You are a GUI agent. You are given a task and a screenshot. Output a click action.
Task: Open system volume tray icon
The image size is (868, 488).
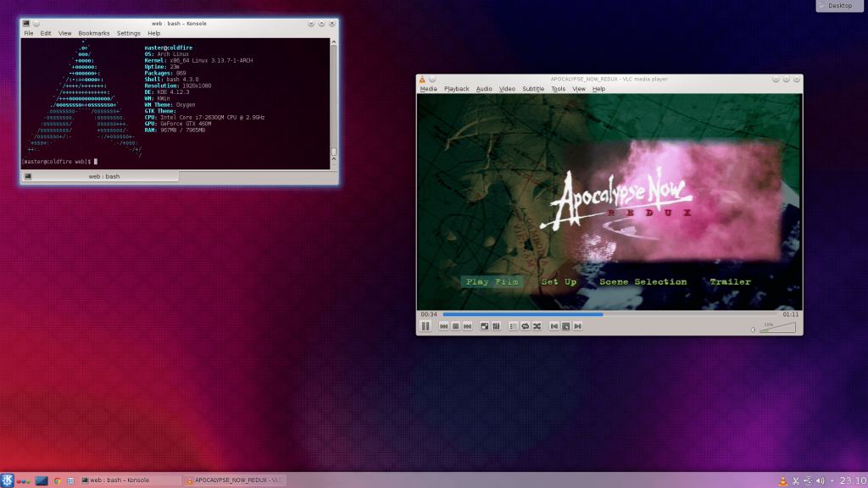(x=820, y=481)
